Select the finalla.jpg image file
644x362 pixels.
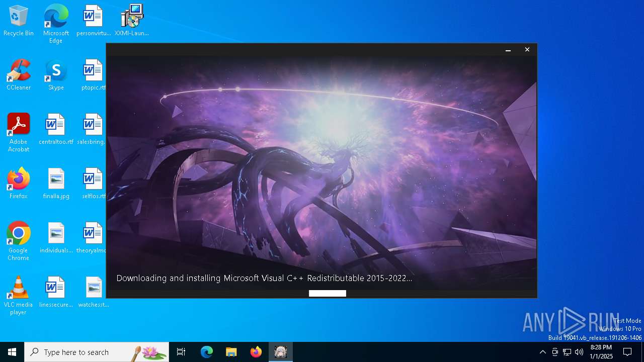(56, 184)
